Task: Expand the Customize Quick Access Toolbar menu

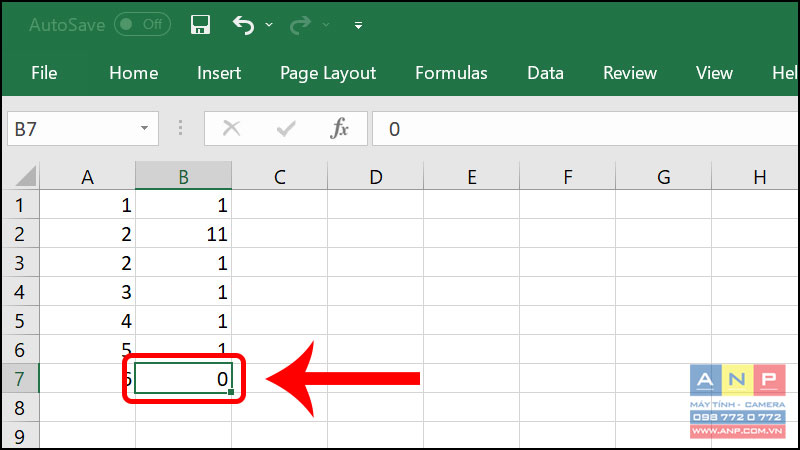Action: [x=358, y=25]
